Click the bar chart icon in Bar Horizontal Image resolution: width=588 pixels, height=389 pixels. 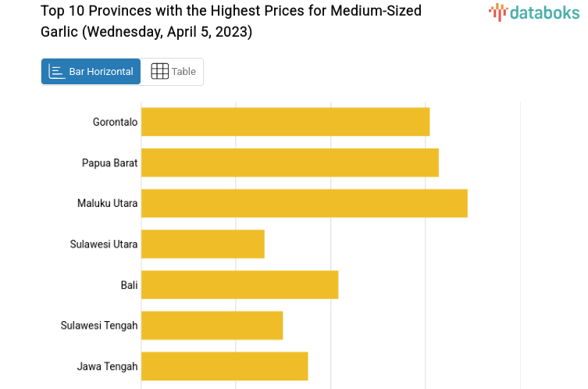pos(56,72)
